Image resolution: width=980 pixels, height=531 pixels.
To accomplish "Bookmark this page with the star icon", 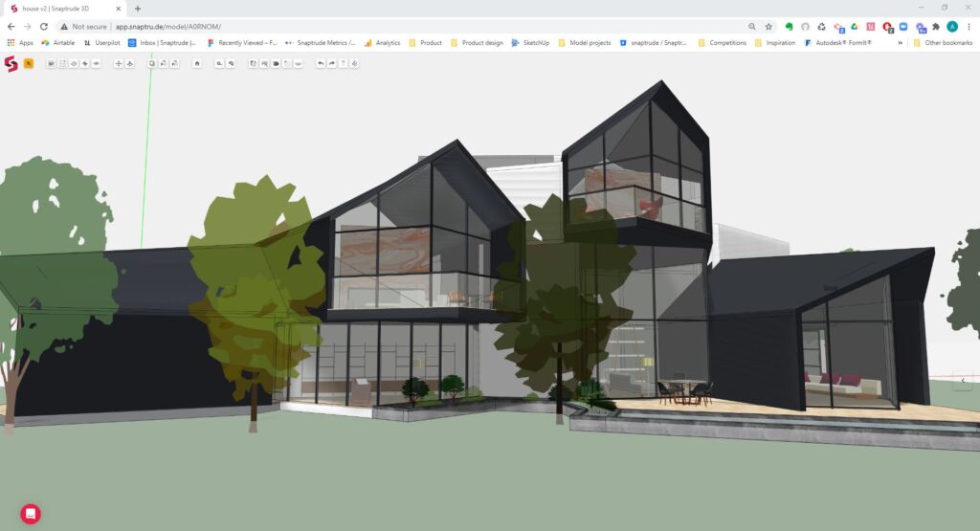I will tap(768, 27).
